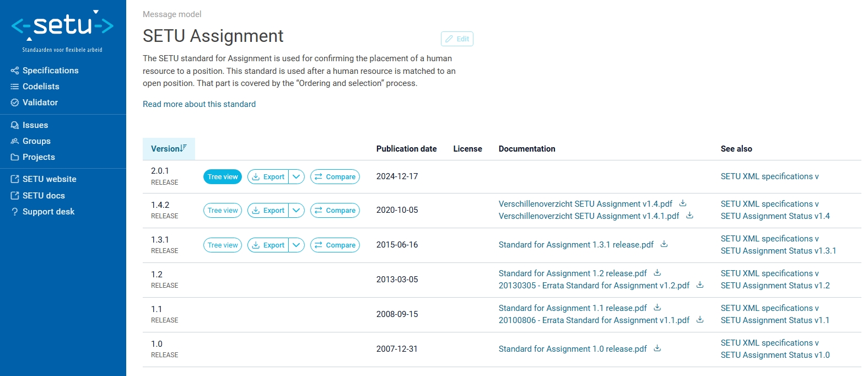Click download icon for Assignment 1.1 release.pdf
Viewport: 868px width, 376px height.
(657, 308)
